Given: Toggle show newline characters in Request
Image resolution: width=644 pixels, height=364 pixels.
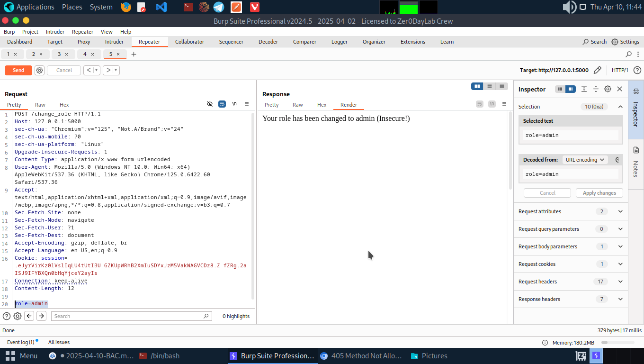Looking at the screenshot, I should (x=234, y=104).
